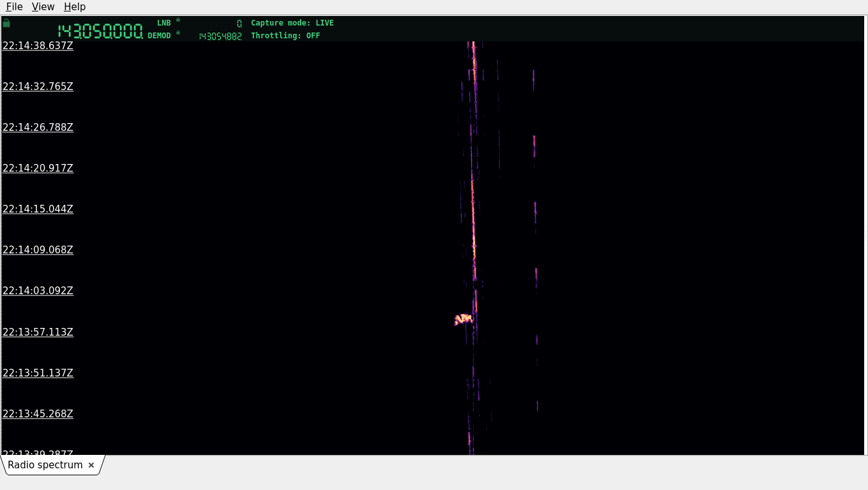Screen dimensions: 868x490
Task: Click timestamp 22:14:32.765Z
Action: (38, 86)
